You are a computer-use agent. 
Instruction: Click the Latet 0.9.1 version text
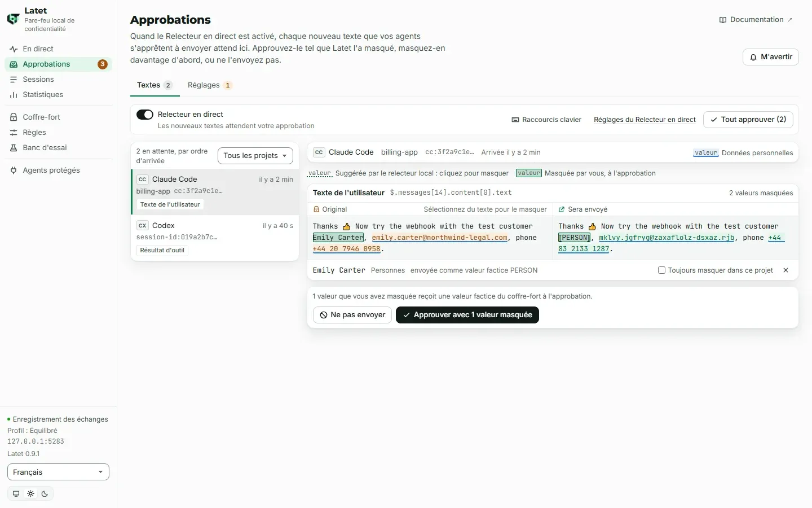[x=24, y=454]
